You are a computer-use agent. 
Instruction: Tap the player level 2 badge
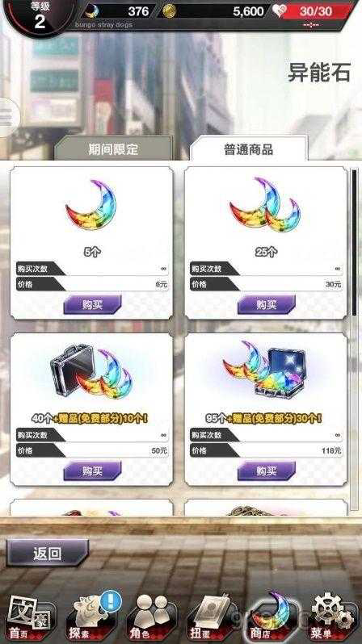[x=40, y=16]
